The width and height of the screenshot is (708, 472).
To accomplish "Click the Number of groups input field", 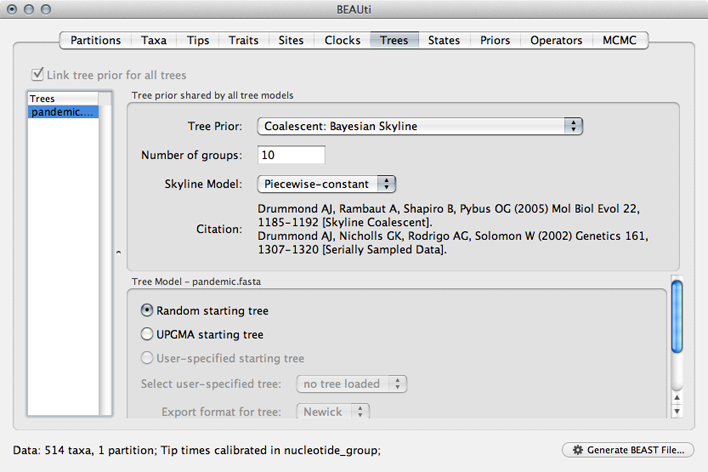I will 291,155.
